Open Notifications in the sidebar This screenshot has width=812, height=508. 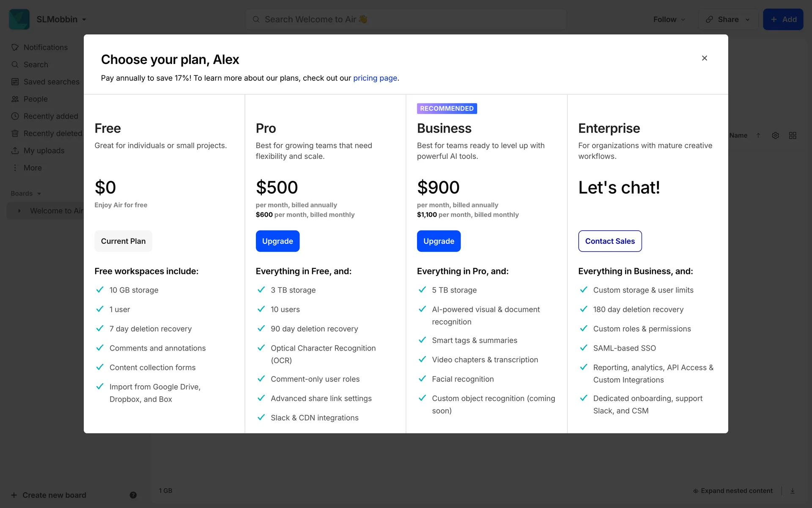[x=45, y=47]
